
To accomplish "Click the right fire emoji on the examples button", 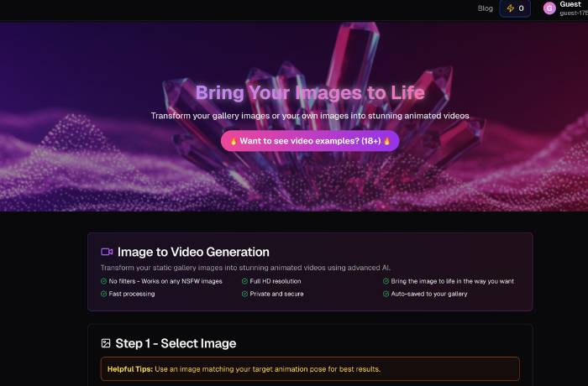I will coord(387,141).
